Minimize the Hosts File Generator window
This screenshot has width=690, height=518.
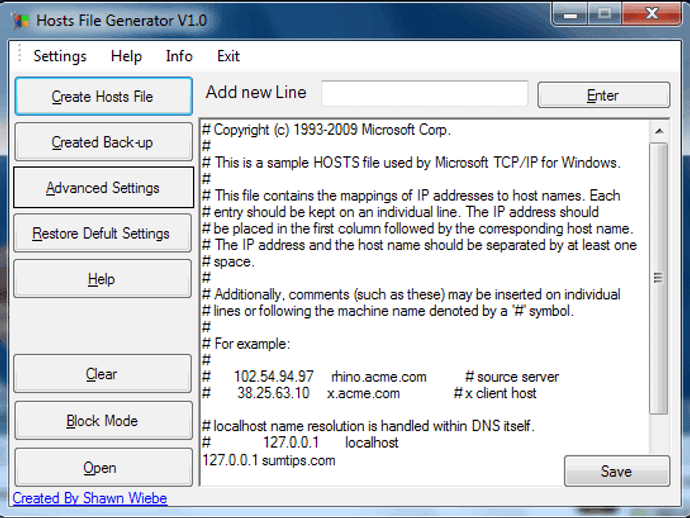pyautogui.click(x=570, y=15)
